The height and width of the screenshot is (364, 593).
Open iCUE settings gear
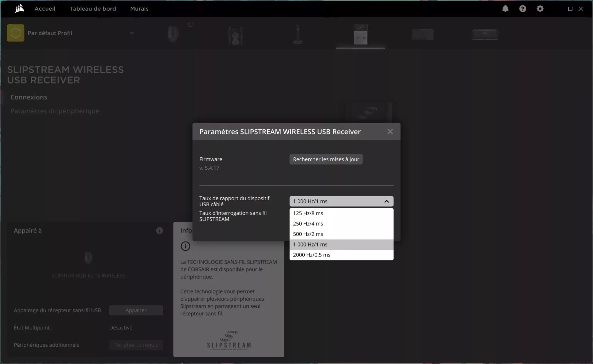pyautogui.click(x=540, y=9)
